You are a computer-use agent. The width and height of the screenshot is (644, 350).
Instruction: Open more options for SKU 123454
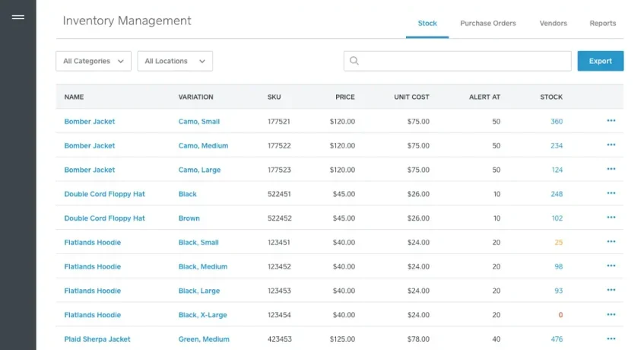tap(611, 315)
